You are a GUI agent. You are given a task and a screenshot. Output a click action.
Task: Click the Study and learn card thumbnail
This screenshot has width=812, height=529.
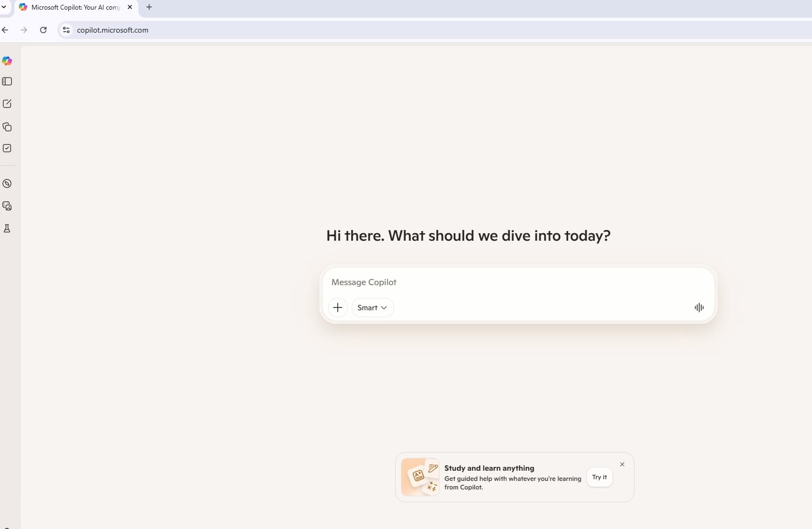420,477
